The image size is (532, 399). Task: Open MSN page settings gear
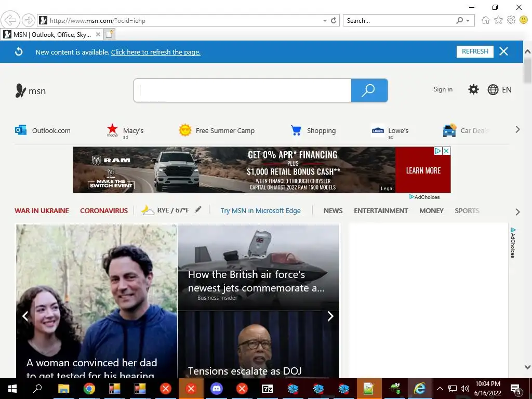coord(473,89)
